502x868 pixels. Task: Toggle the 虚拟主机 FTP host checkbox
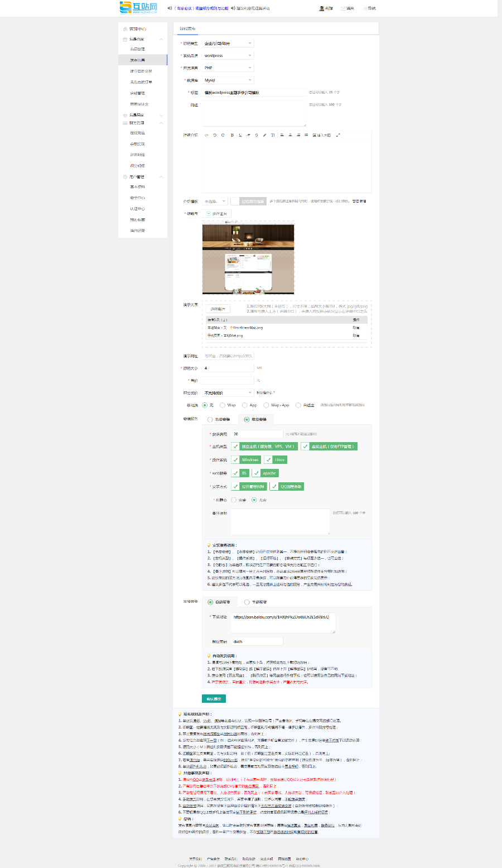pyautogui.click(x=329, y=447)
